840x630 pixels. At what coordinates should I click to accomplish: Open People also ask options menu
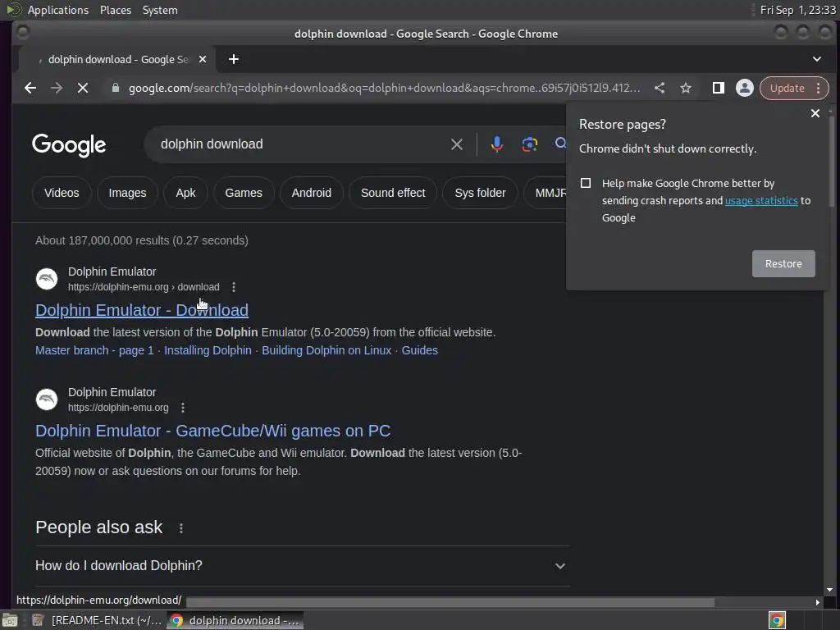(181, 528)
